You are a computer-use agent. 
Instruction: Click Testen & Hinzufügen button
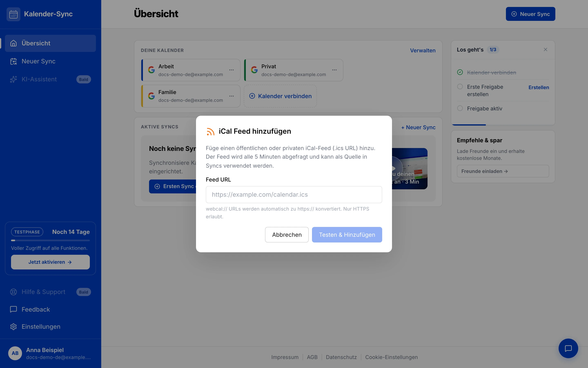[x=347, y=235]
